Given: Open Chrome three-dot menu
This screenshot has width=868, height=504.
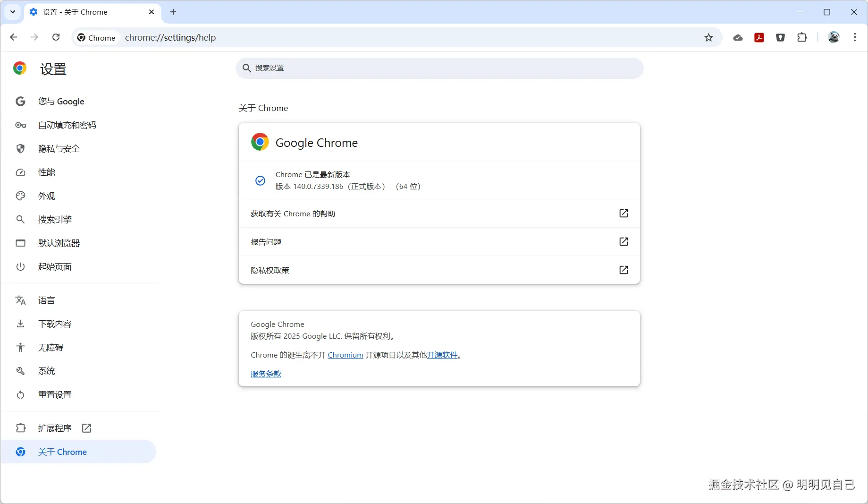Looking at the screenshot, I should tap(855, 37).
